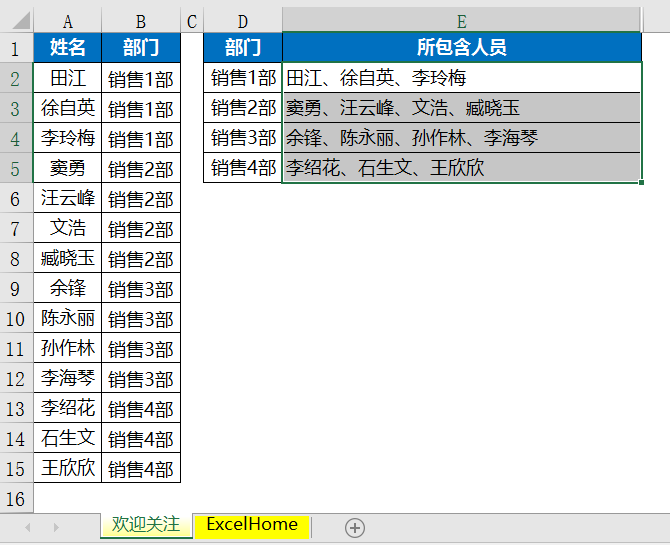Select the cell containing 田江 in column A
This screenshot has height=545, width=670.
pos(68,78)
